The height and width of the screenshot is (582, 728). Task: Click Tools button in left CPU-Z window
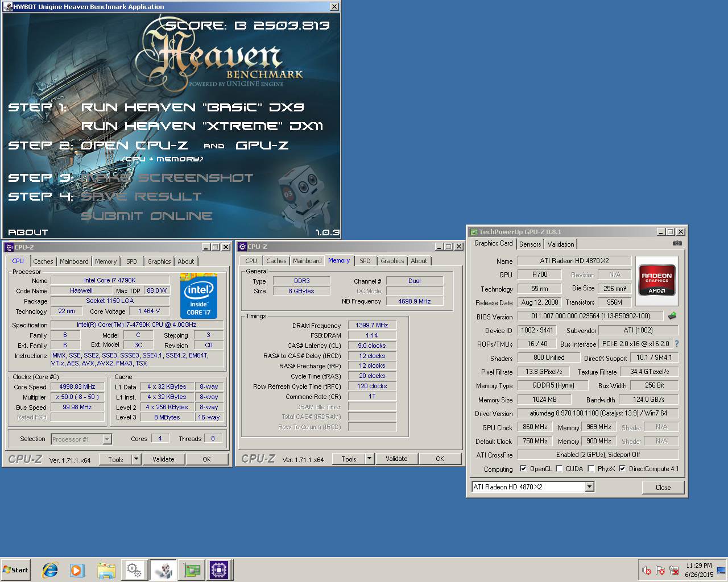116,459
